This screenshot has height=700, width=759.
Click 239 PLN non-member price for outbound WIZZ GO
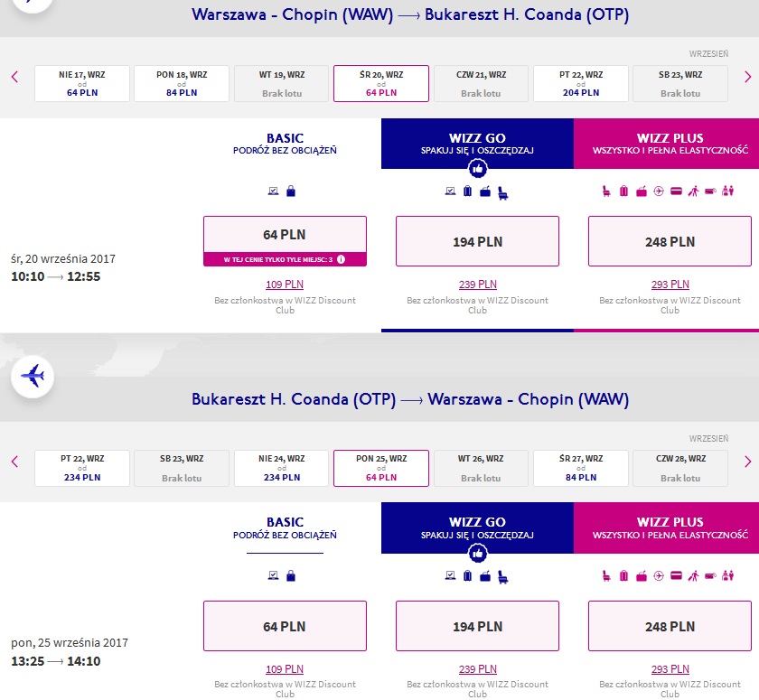coord(478,285)
